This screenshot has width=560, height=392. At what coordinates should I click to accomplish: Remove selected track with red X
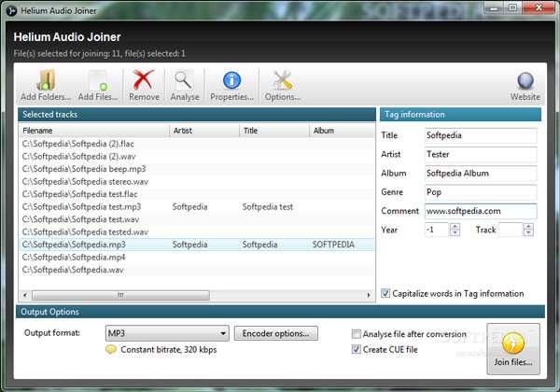coord(144,85)
